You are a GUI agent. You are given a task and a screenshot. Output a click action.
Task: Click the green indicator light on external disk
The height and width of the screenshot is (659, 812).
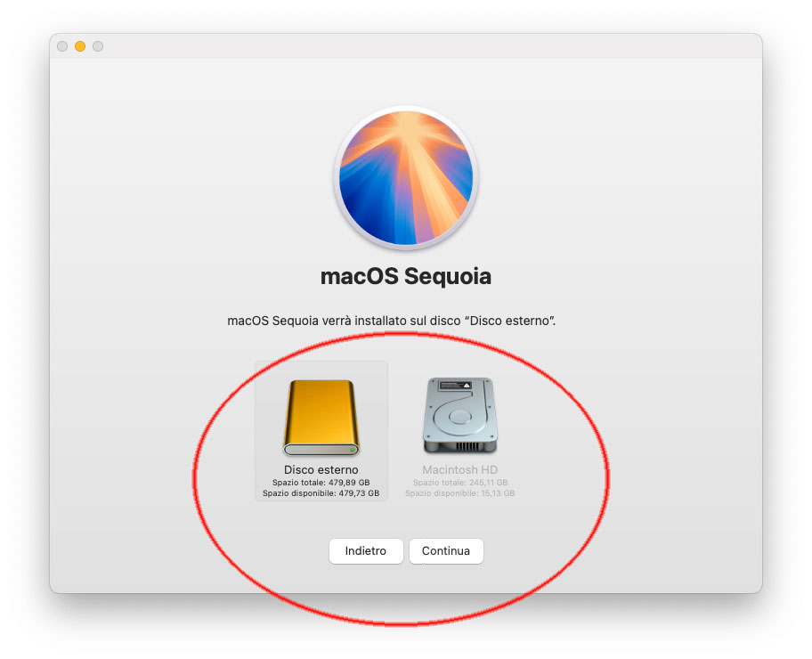[x=353, y=450]
